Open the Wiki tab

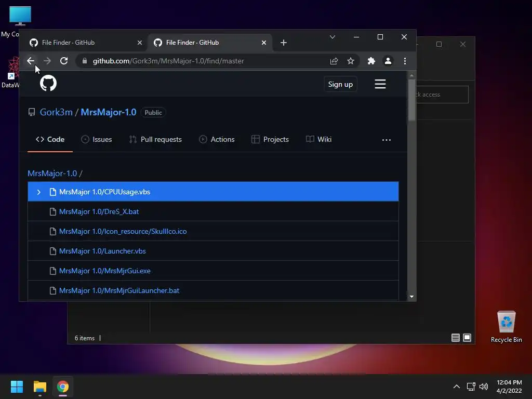tap(318, 139)
